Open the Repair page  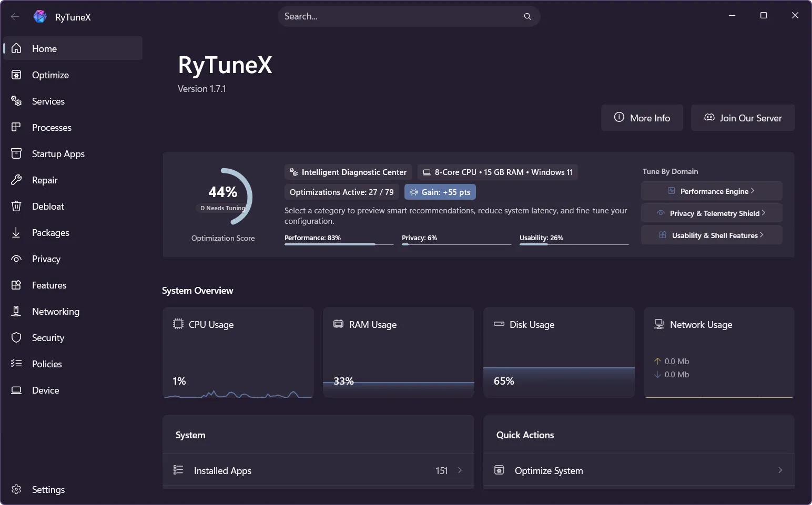(x=73, y=180)
